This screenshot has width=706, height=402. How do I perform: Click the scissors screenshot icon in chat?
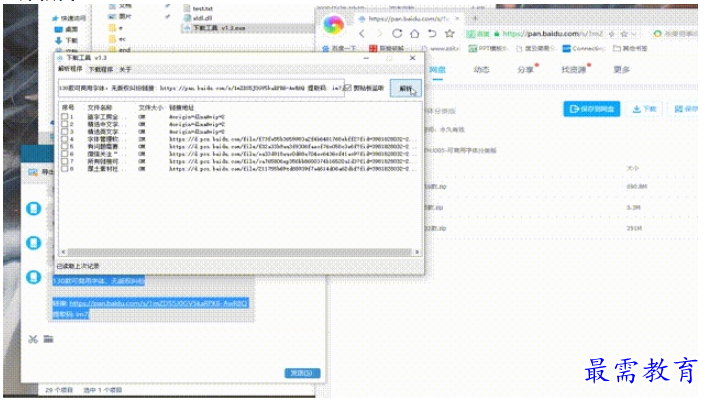[33, 339]
